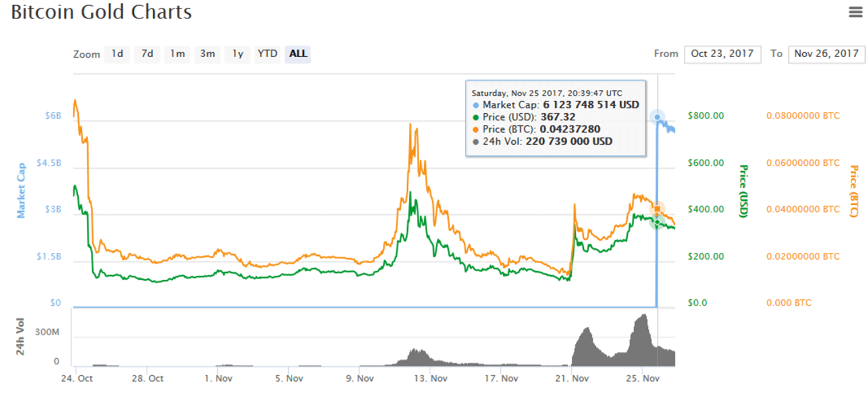868x397 pixels.
Task: Click the blue Market Cap hover marker
Action: pyautogui.click(x=658, y=117)
